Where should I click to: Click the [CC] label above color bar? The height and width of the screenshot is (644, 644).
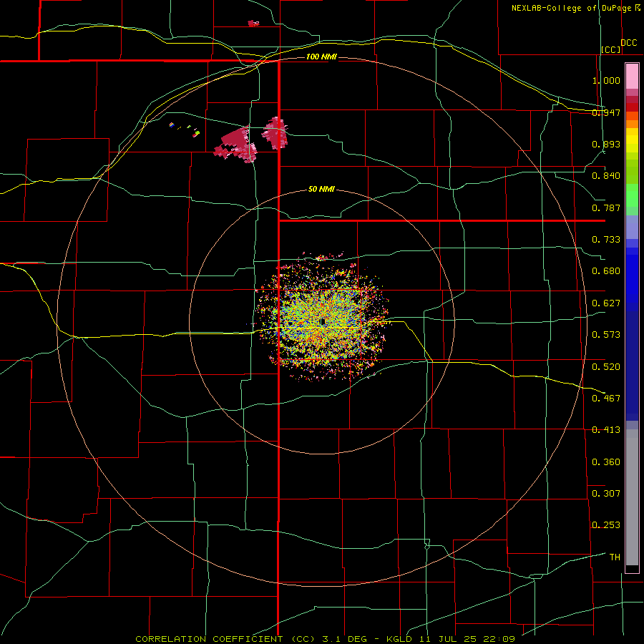(x=611, y=50)
